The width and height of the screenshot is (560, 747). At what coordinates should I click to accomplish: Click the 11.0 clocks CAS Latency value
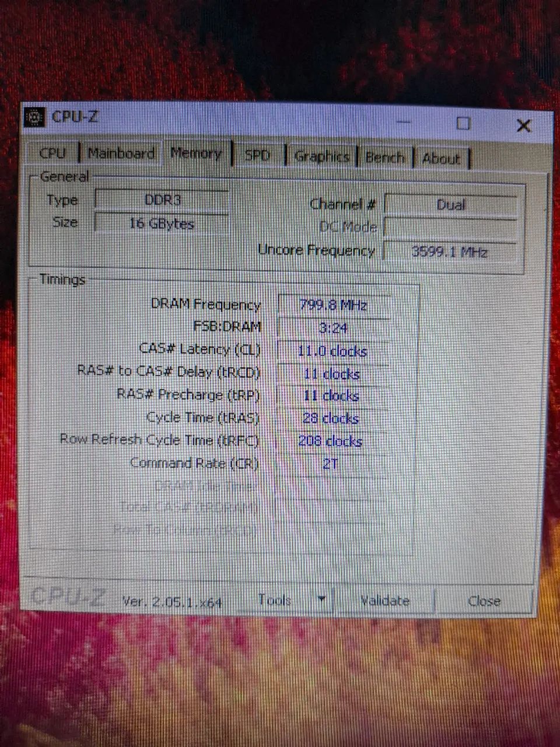point(332,351)
